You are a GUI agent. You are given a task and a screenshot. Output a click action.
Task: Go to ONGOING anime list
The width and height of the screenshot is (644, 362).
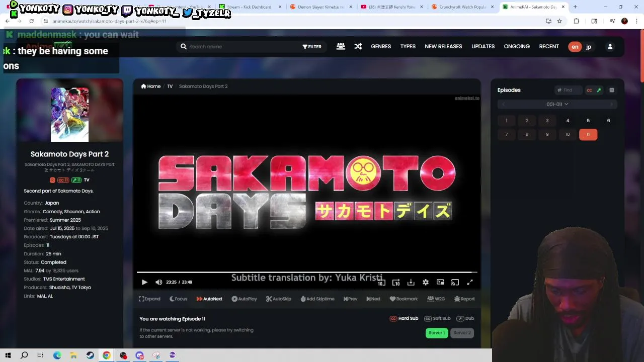tap(517, 46)
